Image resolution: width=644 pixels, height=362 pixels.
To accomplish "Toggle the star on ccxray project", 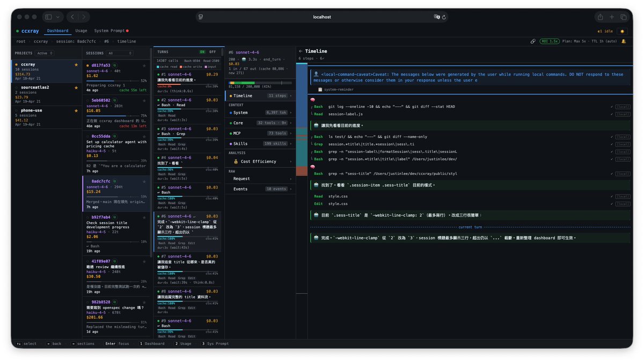I will (x=76, y=65).
